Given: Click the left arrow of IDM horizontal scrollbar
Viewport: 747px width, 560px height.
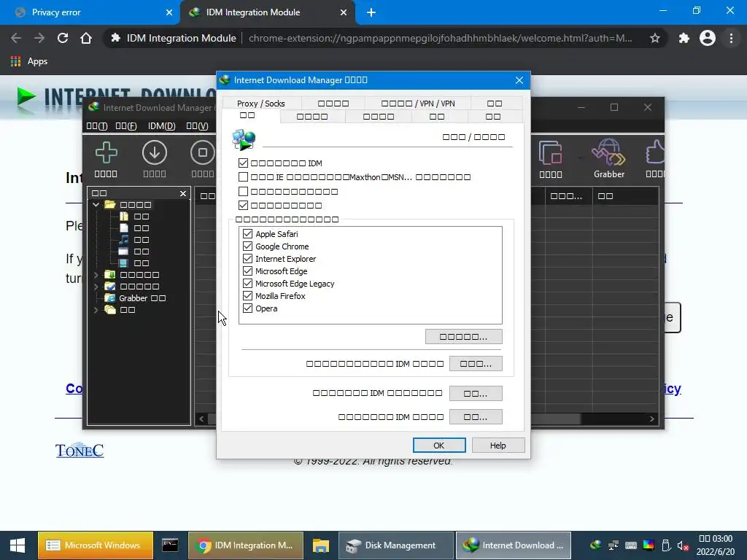Looking at the screenshot, I should [201, 419].
